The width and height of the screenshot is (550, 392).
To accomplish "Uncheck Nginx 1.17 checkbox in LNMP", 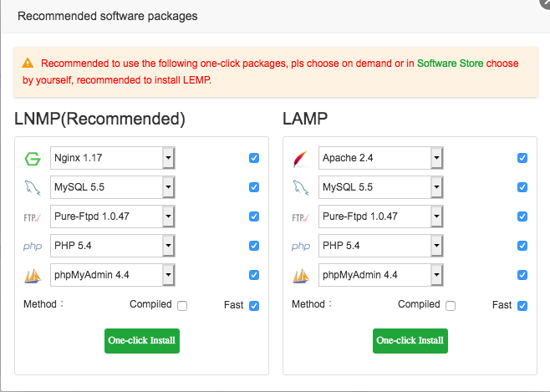I will tap(254, 158).
